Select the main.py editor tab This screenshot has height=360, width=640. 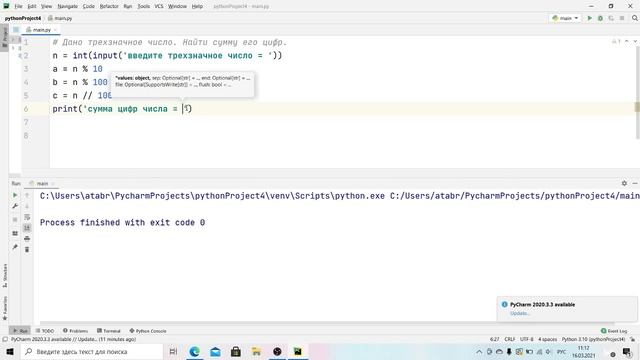[x=41, y=30]
